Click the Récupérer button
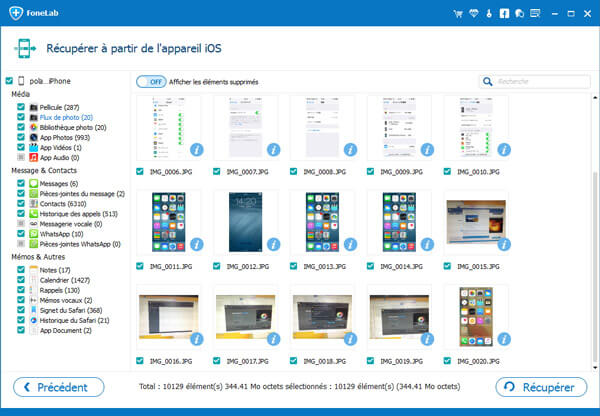This screenshot has width=600, height=416. click(541, 387)
